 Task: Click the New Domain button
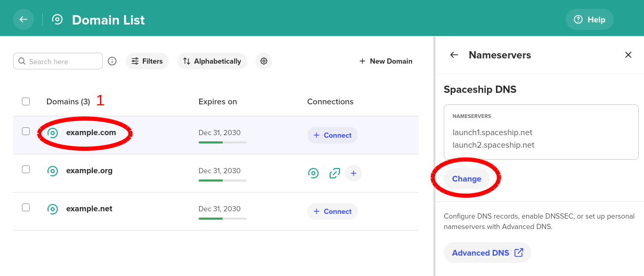(x=386, y=61)
